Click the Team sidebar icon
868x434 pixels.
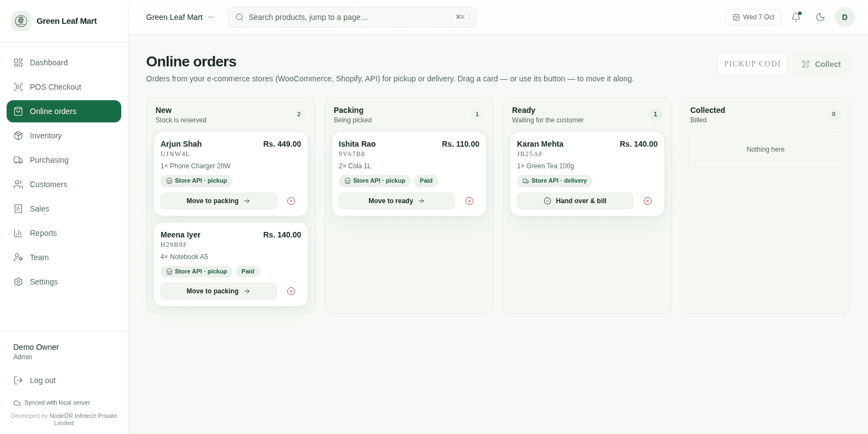click(18, 257)
